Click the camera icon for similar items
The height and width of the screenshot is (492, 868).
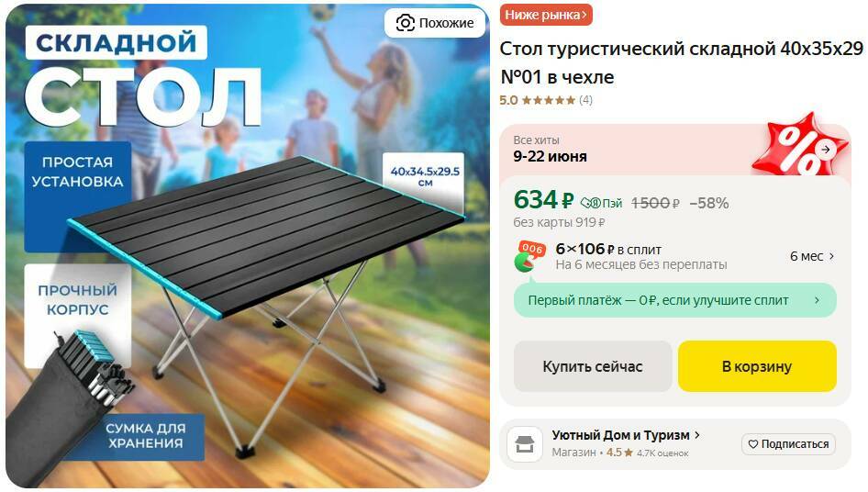tap(405, 23)
